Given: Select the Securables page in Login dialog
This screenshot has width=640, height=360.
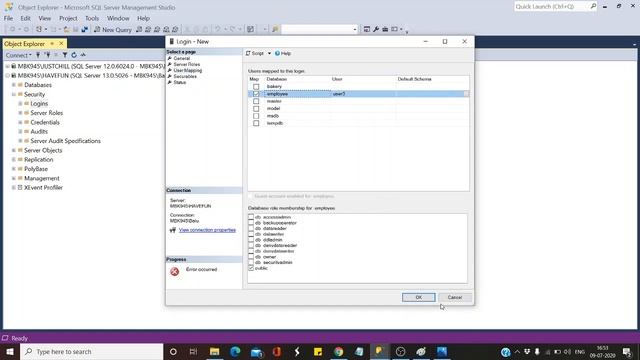Looking at the screenshot, I should coord(185,76).
